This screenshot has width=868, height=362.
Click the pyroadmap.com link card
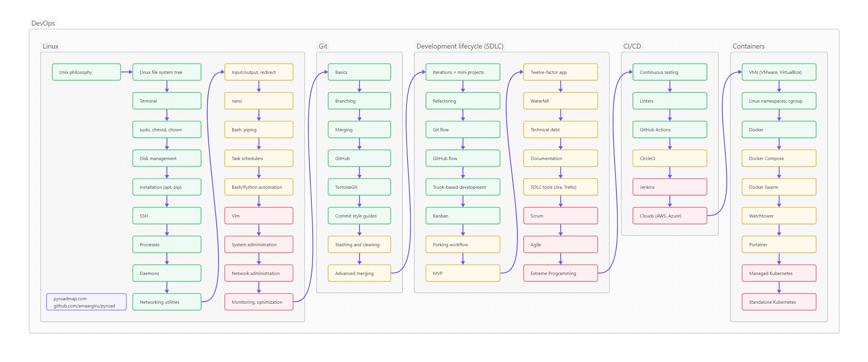pos(86,302)
